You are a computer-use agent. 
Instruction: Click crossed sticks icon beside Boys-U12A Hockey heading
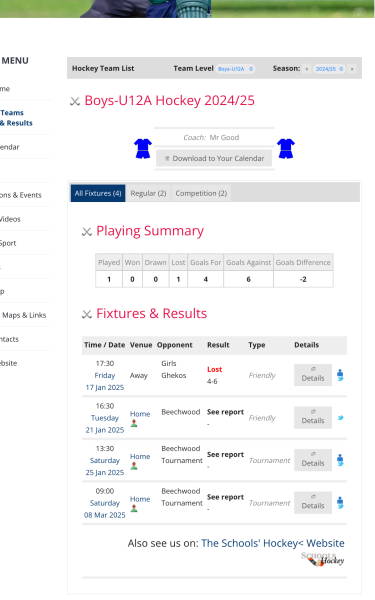click(x=75, y=101)
